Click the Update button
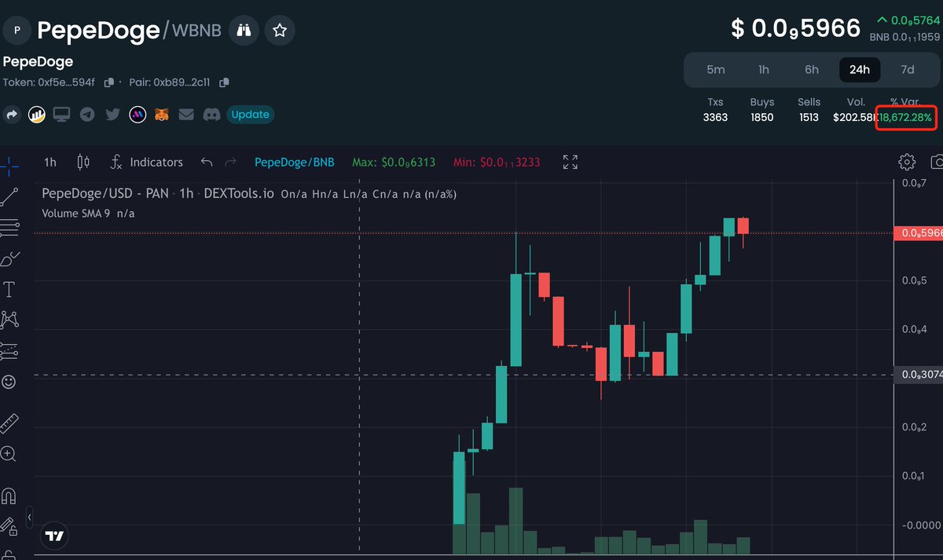The image size is (943, 560). pos(250,114)
